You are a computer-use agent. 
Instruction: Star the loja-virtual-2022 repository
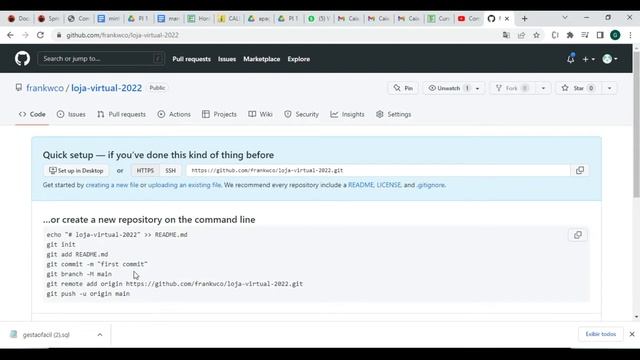click(577, 88)
